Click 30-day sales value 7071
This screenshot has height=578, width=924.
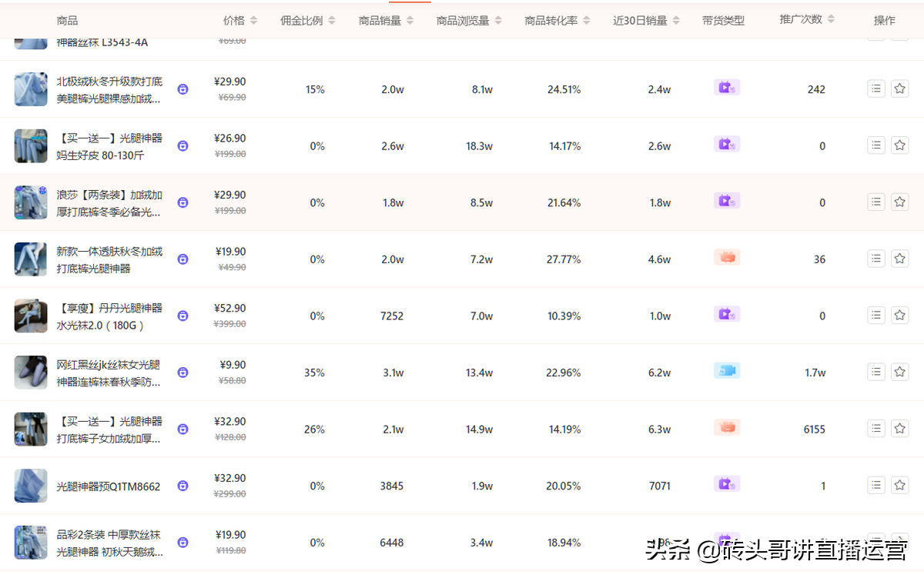pos(660,486)
